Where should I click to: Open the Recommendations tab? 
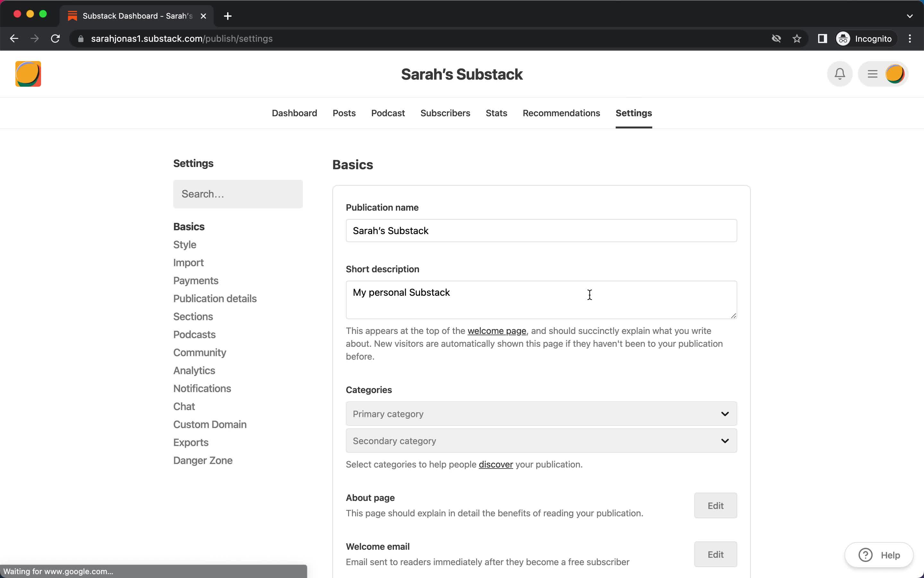point(561,113)
